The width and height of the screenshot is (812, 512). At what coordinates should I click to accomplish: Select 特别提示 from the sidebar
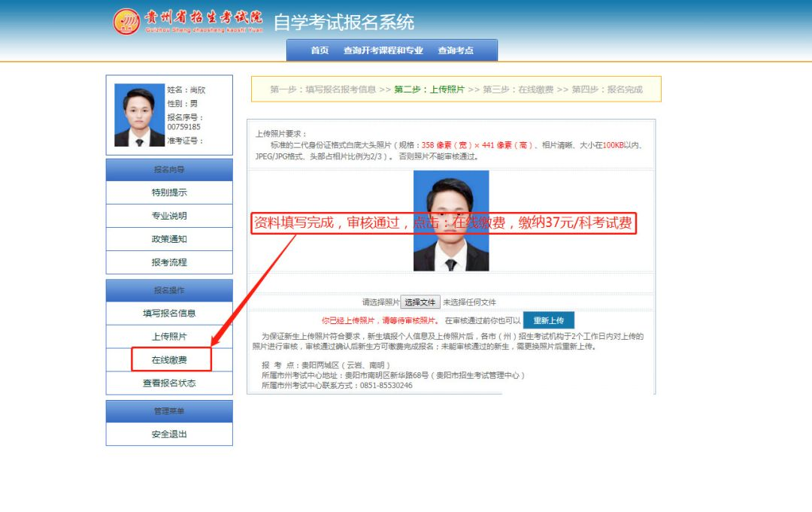168,192
